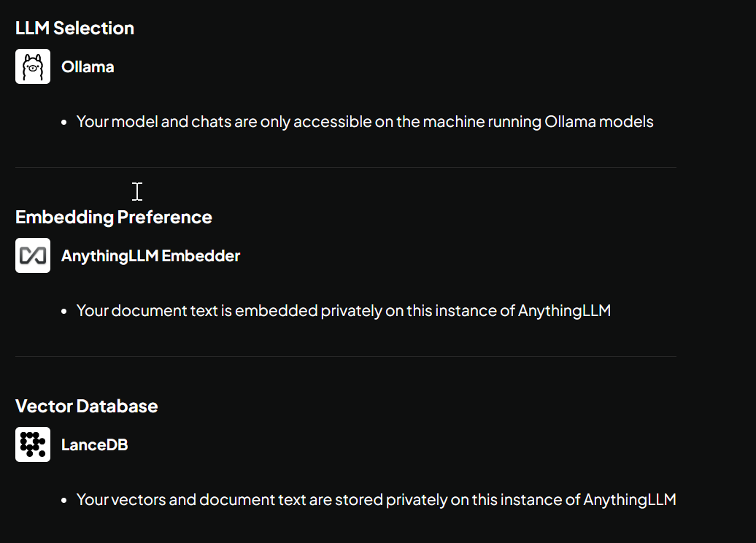This screenshot has width=756, height=543.
Task: Click the Vector Database heading
Action: click(x=86, y=407)
